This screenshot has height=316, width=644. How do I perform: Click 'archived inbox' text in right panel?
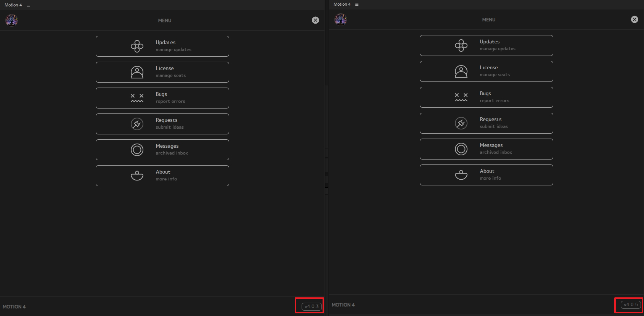click(x=496, y=152)
